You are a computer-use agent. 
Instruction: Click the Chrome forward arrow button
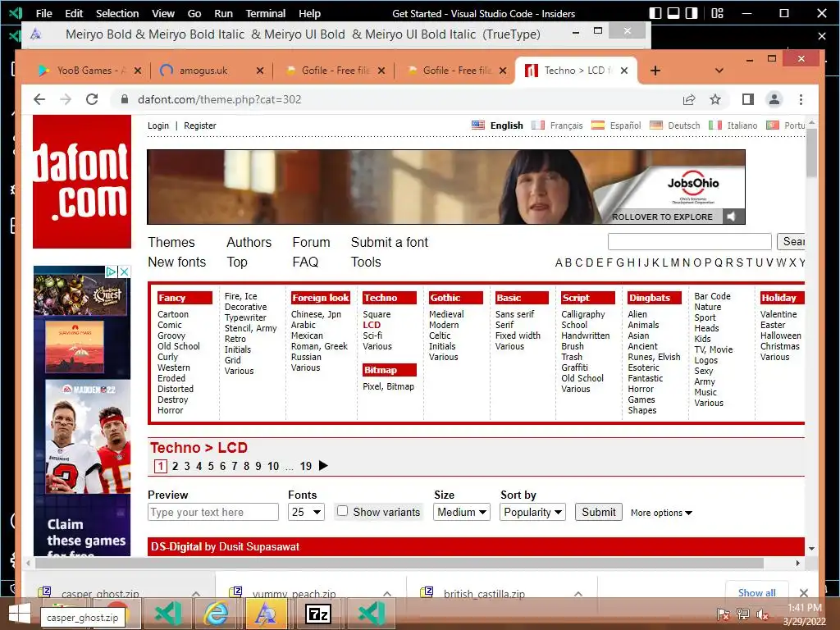tap(66, 99)
